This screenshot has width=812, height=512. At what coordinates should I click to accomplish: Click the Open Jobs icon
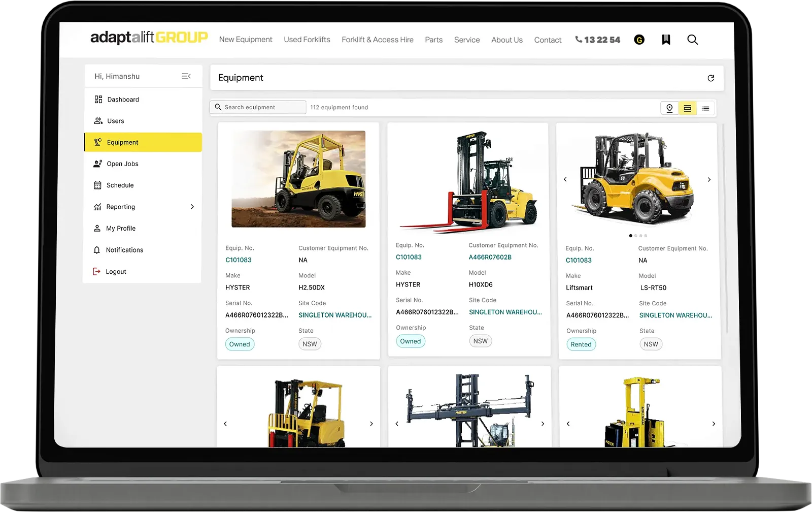pyautogui.click(x=98, y=164)
